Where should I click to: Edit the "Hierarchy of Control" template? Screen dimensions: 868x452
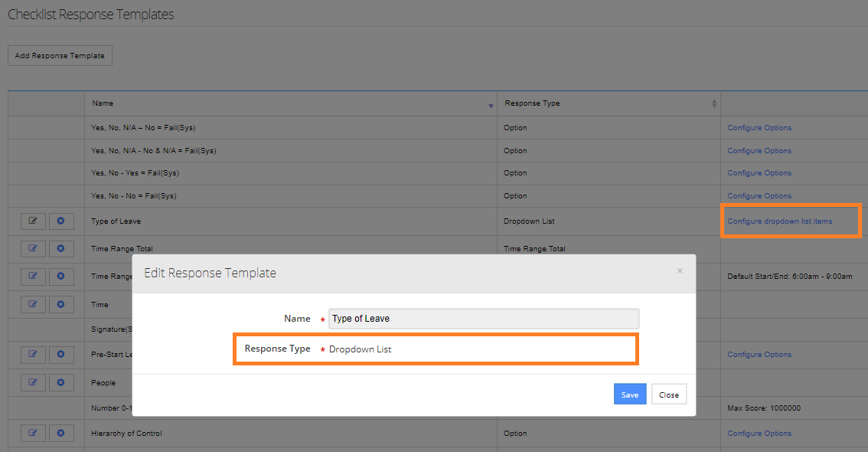[x=33, y=433]
